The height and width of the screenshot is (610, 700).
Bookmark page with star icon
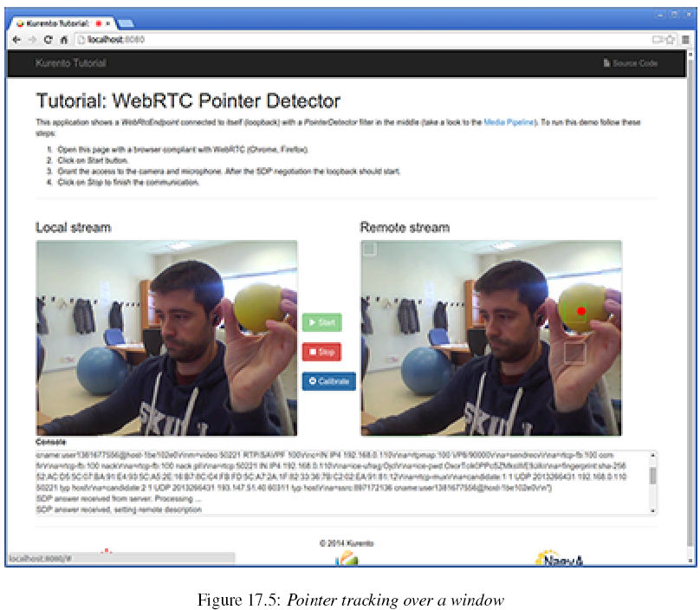(x=670, y=40)
